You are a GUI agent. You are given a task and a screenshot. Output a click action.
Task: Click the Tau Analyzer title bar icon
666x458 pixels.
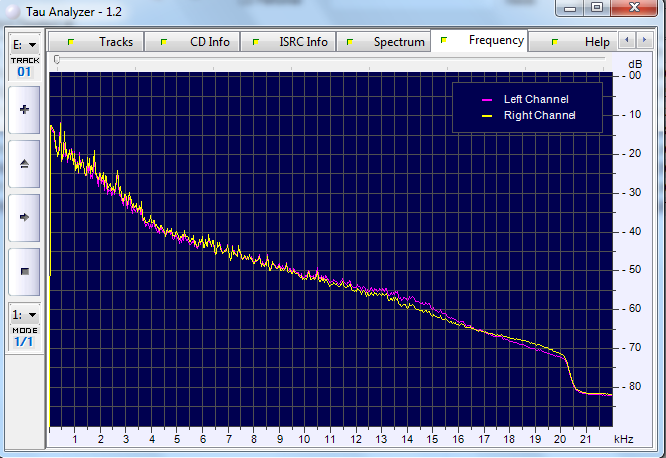point(13,11)
